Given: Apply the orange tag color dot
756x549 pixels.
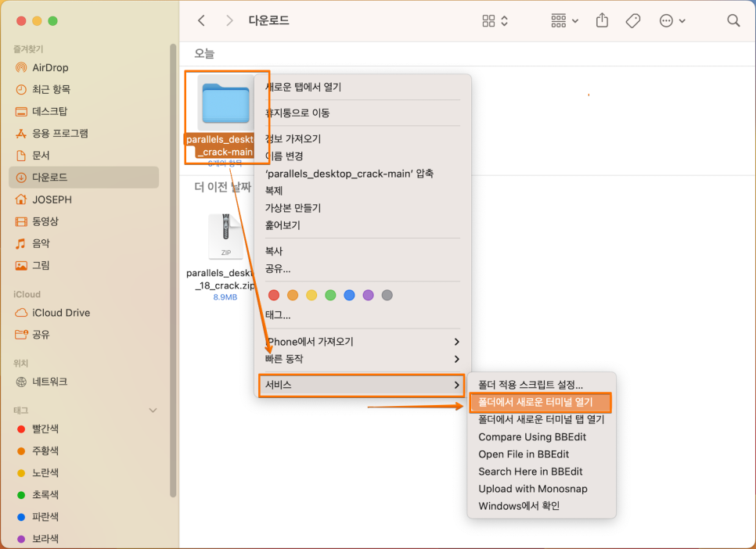Looking at the screenshot, I should point(293,295).
